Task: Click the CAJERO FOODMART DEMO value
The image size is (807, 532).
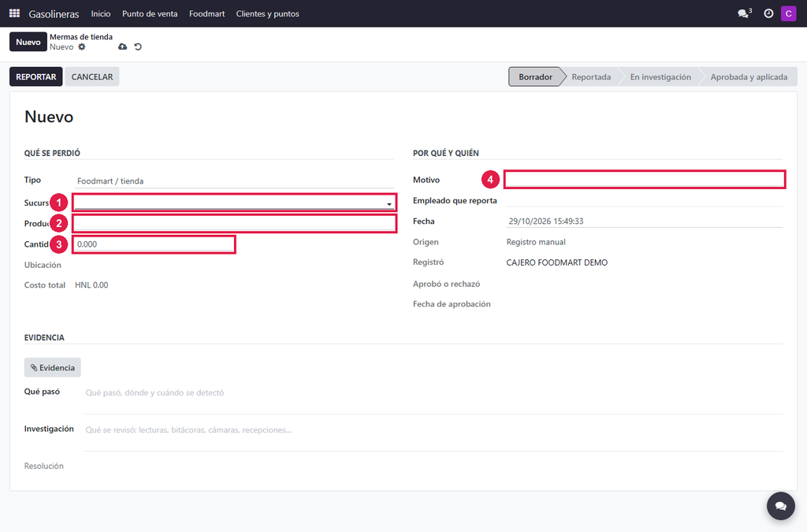Action: tap(557, 262)
